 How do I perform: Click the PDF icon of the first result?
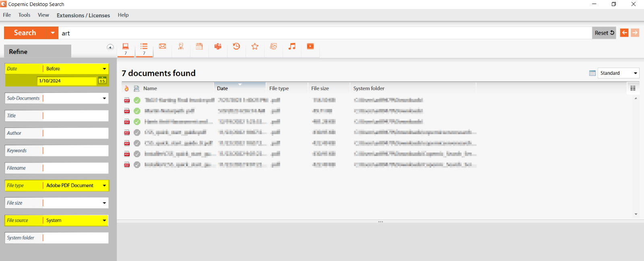127,100
